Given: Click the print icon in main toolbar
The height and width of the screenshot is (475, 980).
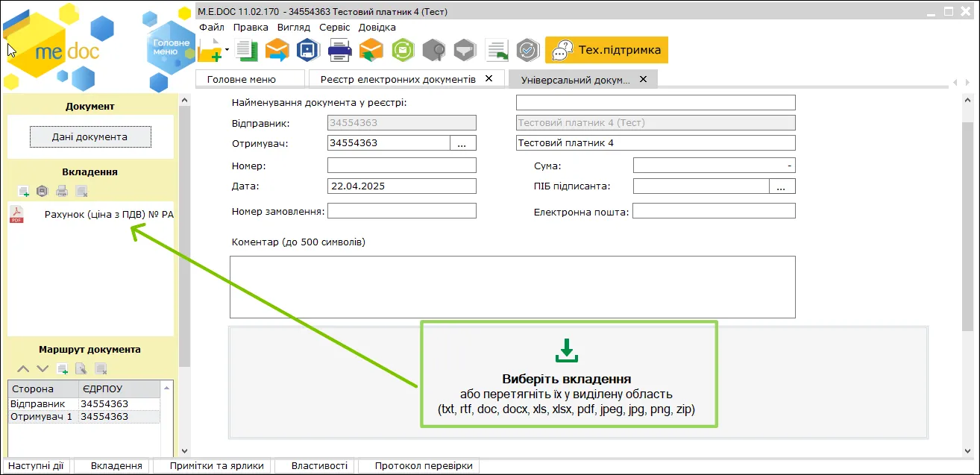Looking at the screenshot, I should coord(340,51).
